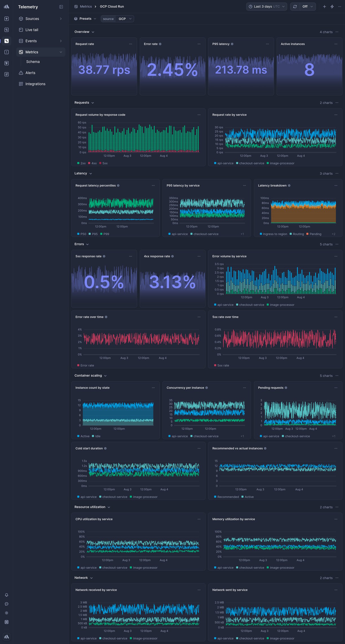
Task: Collapse the Telemetry sidebar panel icon
Action: (61, 7)
